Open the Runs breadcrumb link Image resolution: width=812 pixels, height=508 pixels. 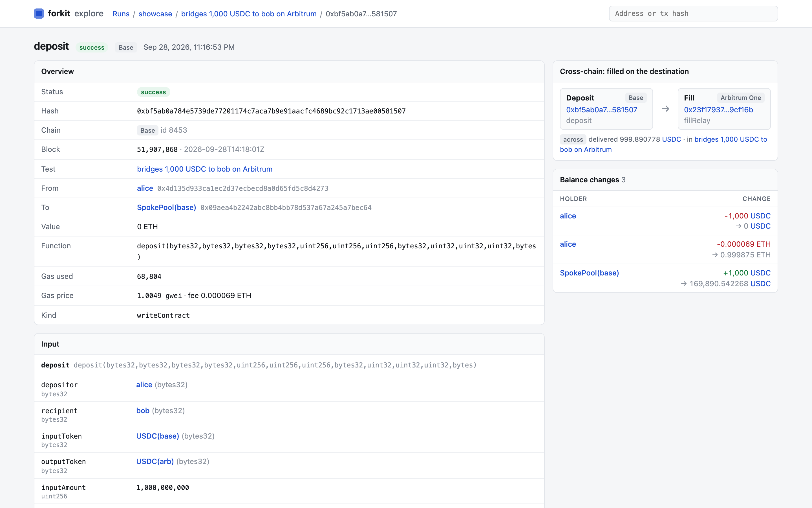coord(121,14)
